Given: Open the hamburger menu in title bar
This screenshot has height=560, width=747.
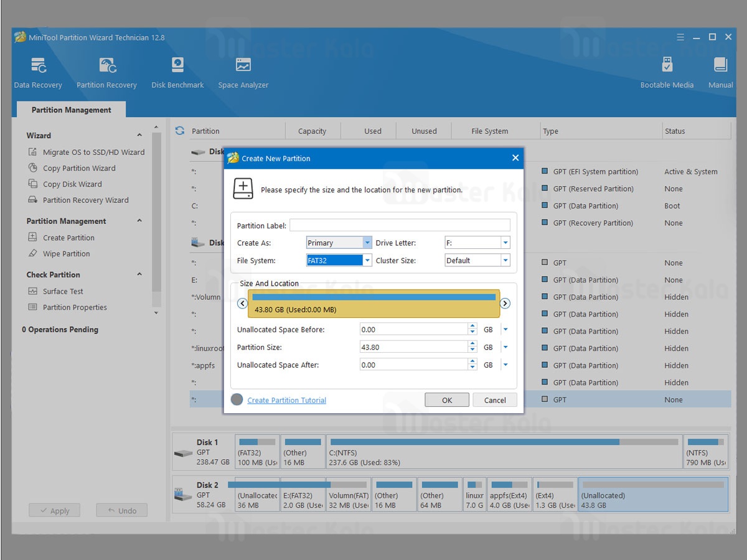Looking at the screenshot, I should [x=682, y=37].
